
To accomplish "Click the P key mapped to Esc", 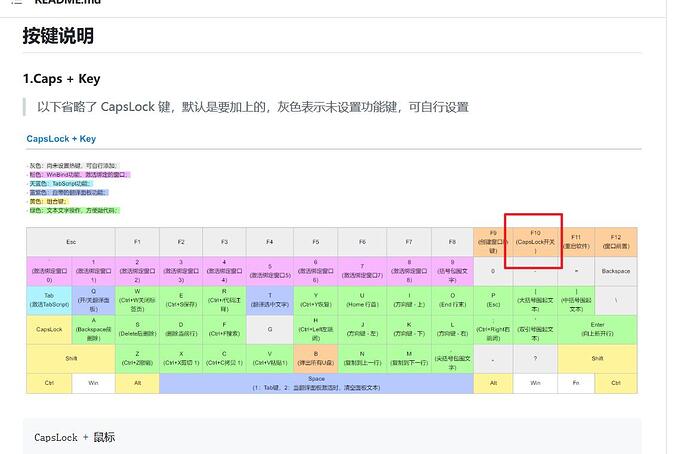I will tap(492, 299).
